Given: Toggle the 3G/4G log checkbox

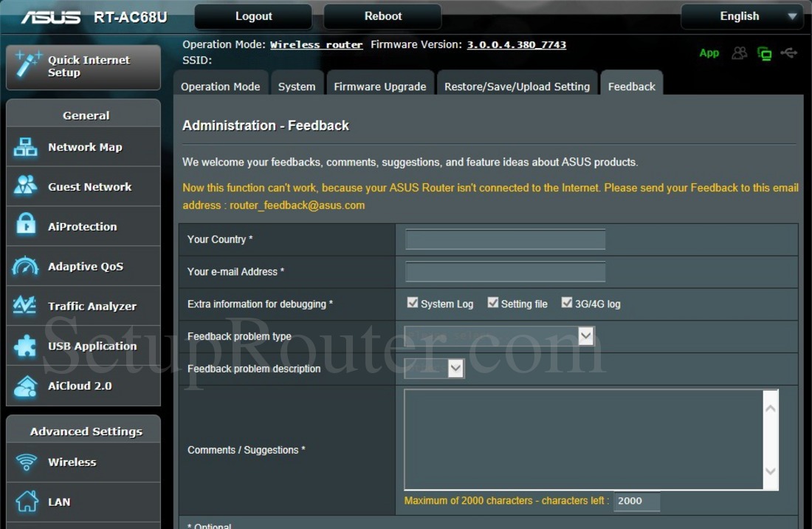Looking at the screenshot, I should [566, 303].
